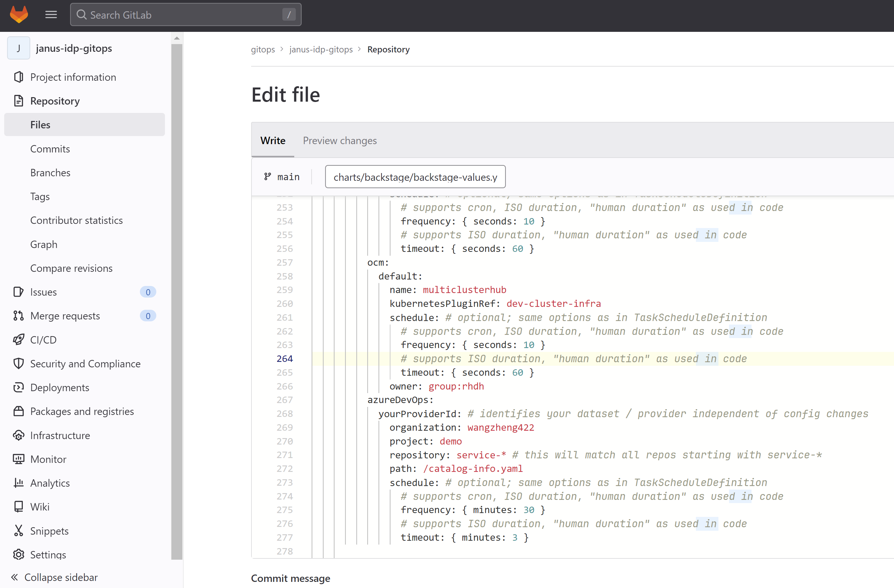
Task: Click the file path input field
Action: click(x=415, y=177)
